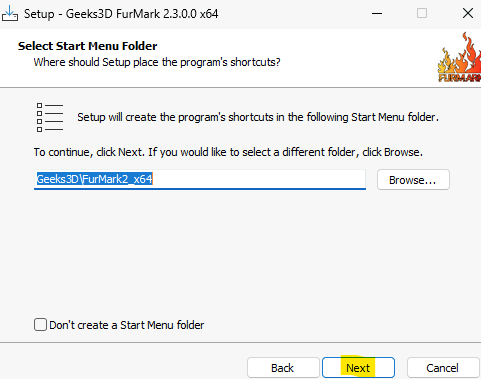The image size is (481, 379).
Task: Click the setup installer icon in title bar
Action: coord(10,13)
